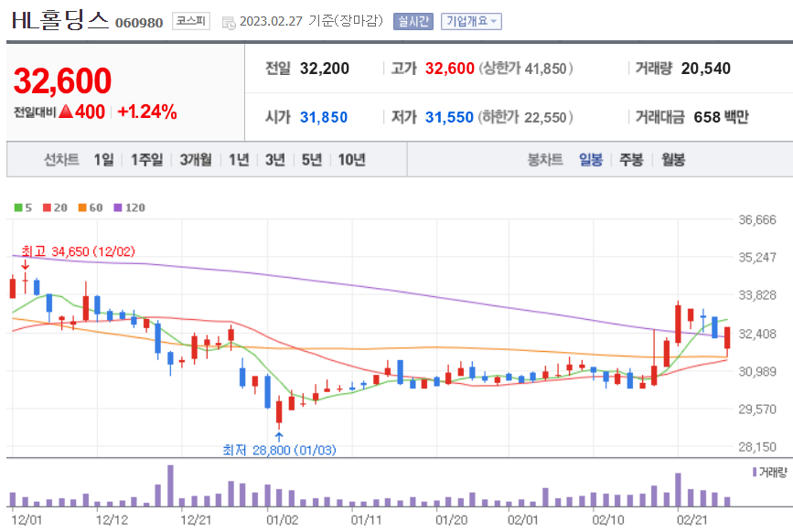
Task: Switch to 월봉 candle chart
Action: tap(673, 160)
